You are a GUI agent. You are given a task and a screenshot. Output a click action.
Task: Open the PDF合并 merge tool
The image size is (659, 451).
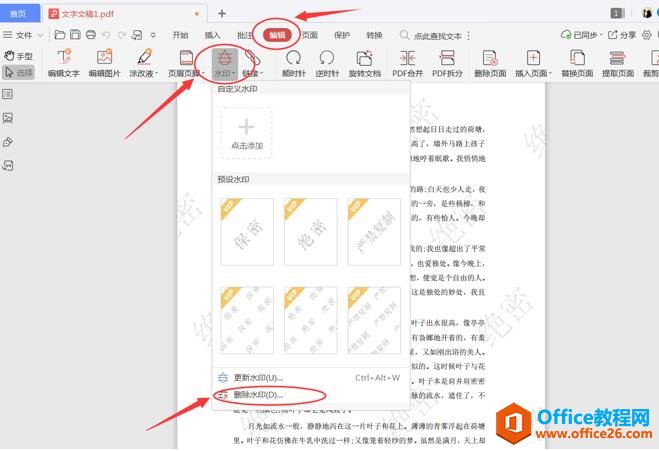tap(407, 63)
